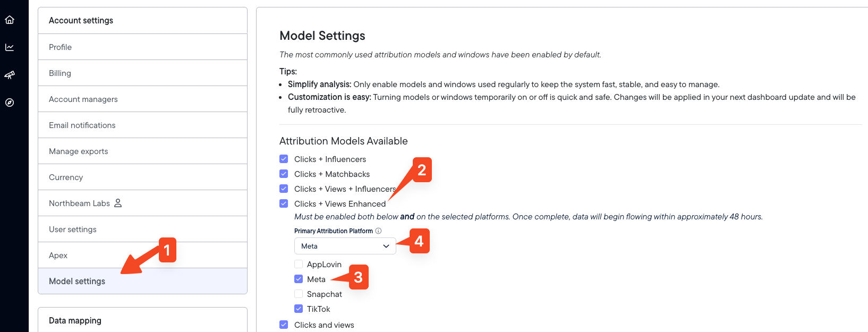
Task: Enable the AppLovin platform checkbox
Action: coord(299,265)
